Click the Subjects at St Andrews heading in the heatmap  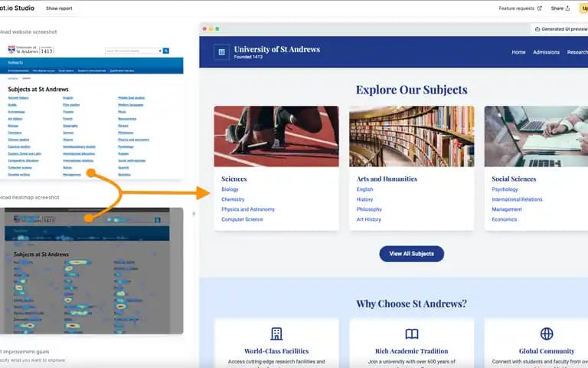pyautogui.click(x=41, y=255)
